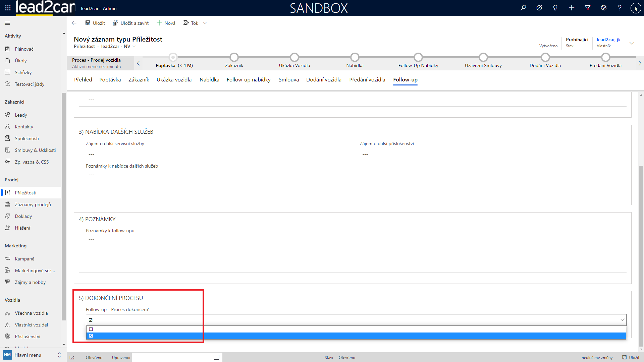This screenshot has width=644, height=362.
Task: Expand the header details chevron near Vlastník
Action: pyautogui.click(x=632, y=43)
